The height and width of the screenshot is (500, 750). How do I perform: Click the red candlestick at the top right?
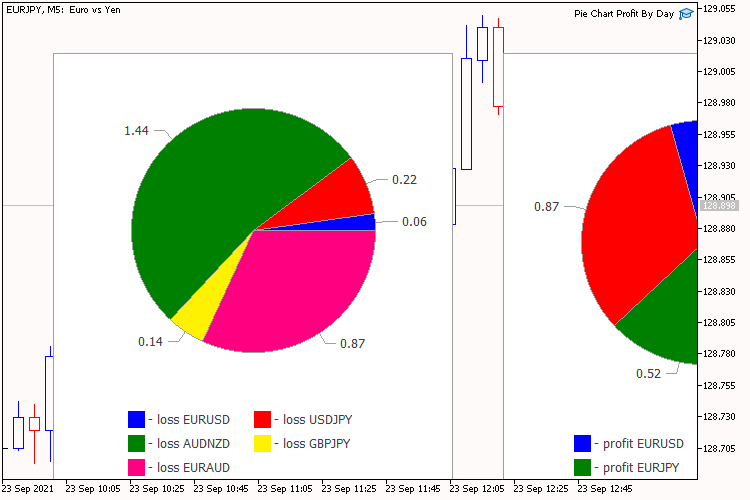[x=498, y=67]
